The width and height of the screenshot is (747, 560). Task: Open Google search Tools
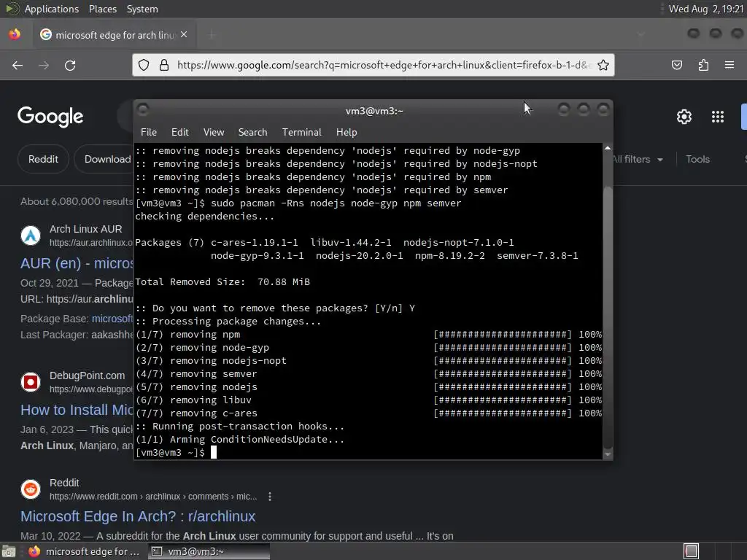pos(697,160)
